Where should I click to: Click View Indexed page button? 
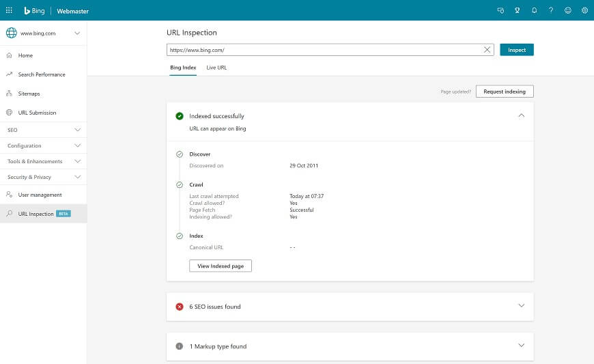[x=221, y=266]
